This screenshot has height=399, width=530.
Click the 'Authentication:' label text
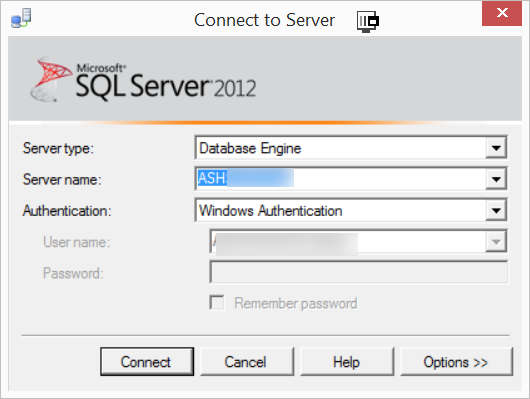click(67, 211)
